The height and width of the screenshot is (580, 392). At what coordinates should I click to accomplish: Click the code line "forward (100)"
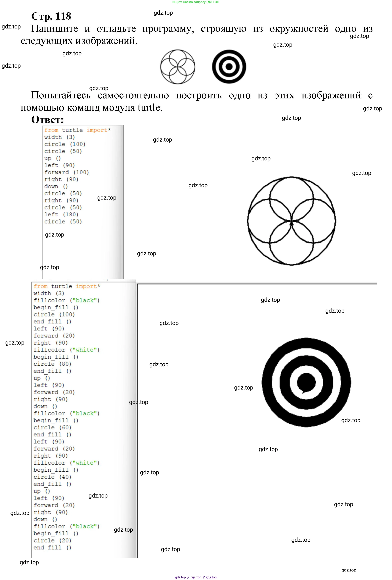(x=67, y=172)
